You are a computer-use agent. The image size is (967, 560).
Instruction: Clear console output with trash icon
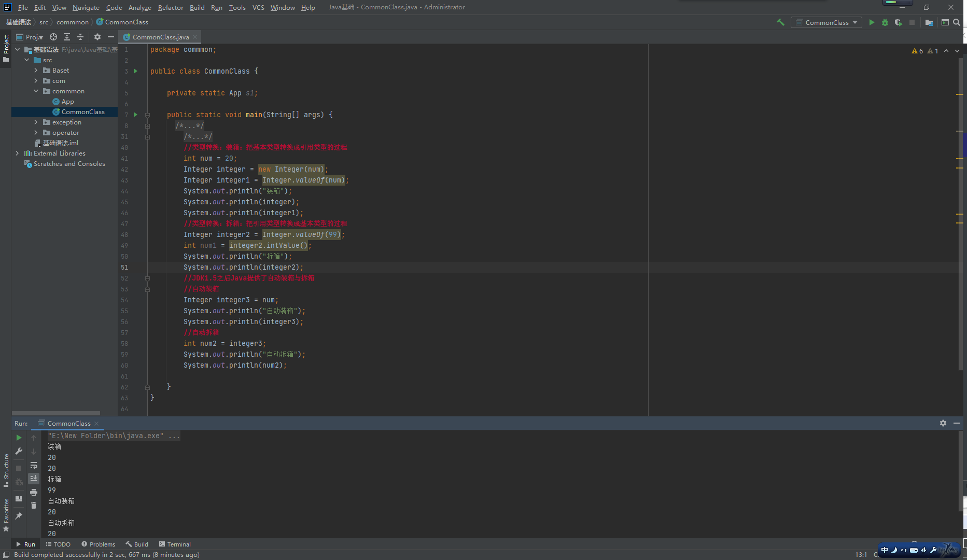point(34,506)
